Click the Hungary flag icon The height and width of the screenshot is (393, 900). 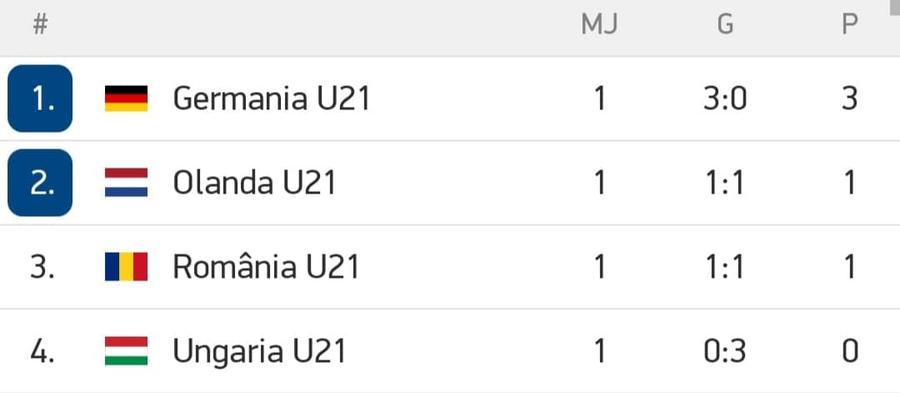pyautogui.click(x=126, y=351)
